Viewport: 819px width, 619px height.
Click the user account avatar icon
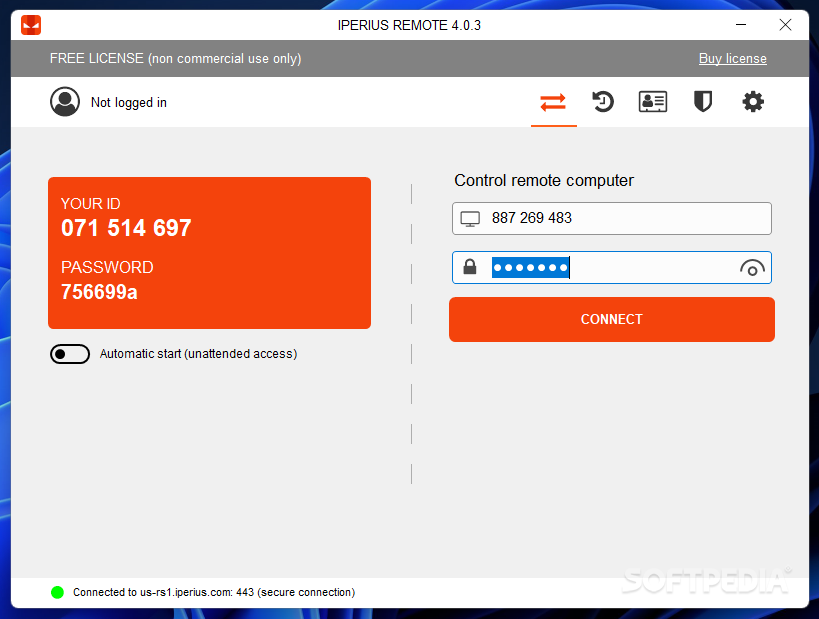(x=65, y=101)
